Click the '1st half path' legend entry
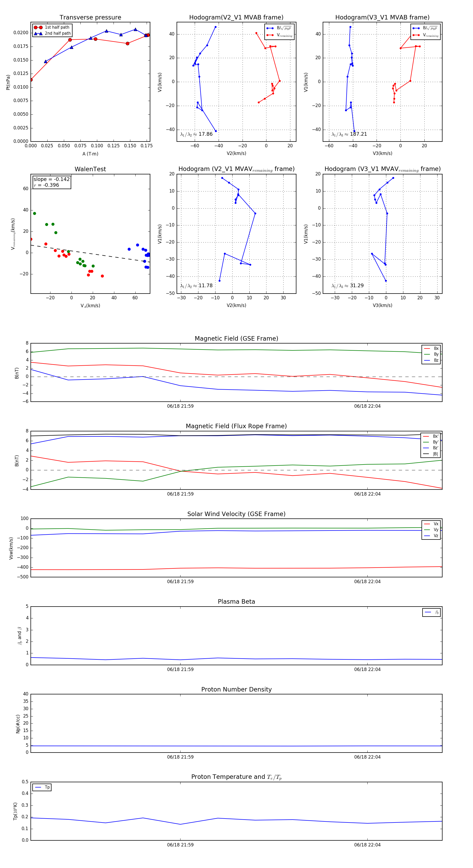Image resolution: width=473 pixels, height=868 pixels. 52,27
